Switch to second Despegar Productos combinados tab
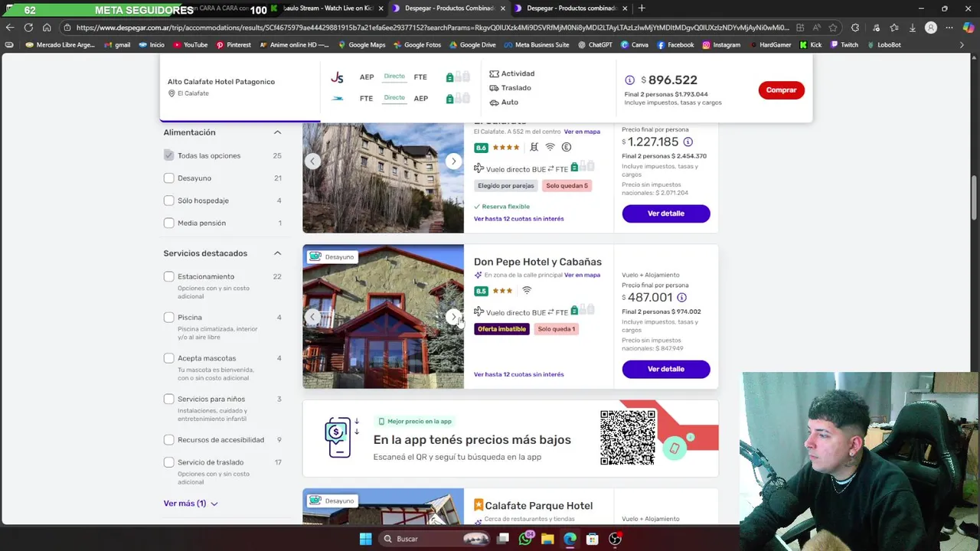The height and width of the screenshot is (551, 980). click(x=570, y=8)
